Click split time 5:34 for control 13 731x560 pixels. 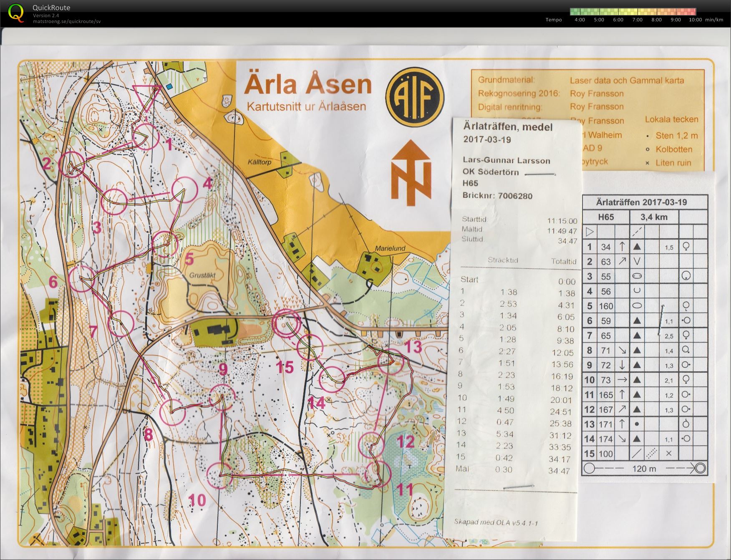coord(505,434)
